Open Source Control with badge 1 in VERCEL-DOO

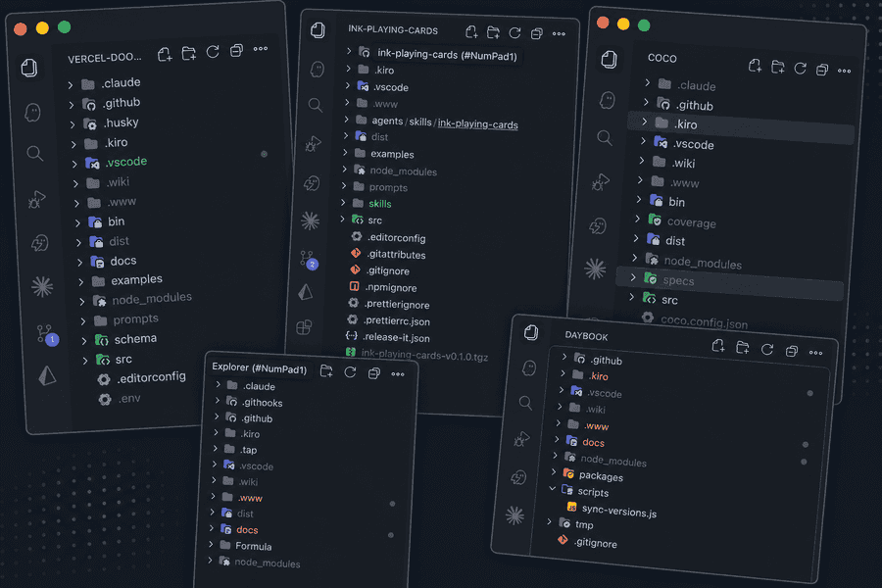(47, 335)
